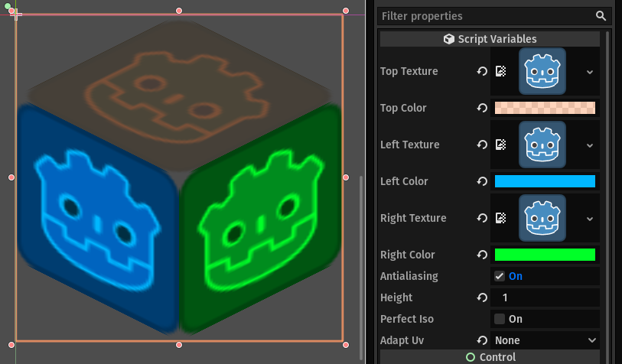Click the Right Texture resource type icon
The width and height of the screenshot is (622, 364).
[500, 218]
